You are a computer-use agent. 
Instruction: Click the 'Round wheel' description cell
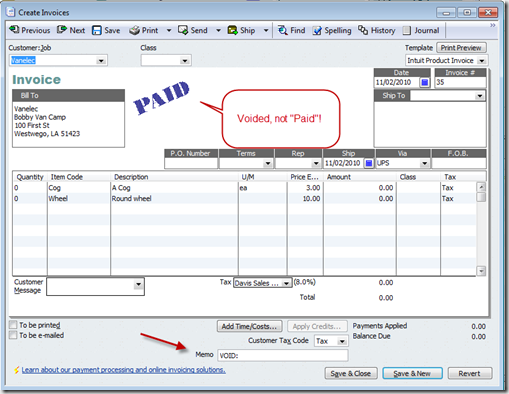[174, 199]
